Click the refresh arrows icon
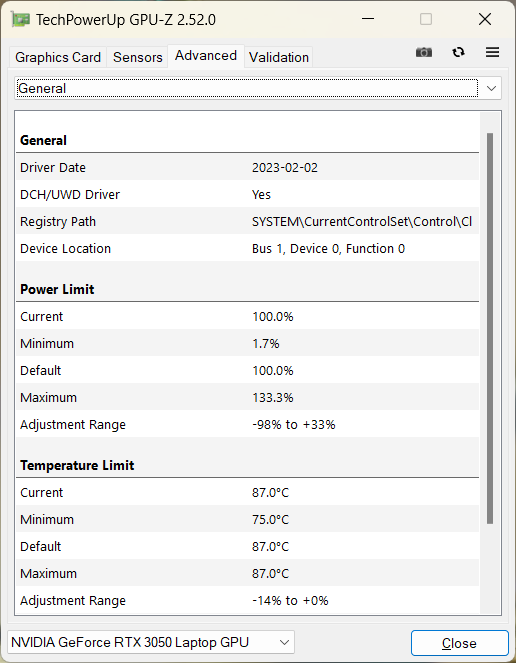Image resolution: width=516 pixels, height=663 pixels. point(458,52)
